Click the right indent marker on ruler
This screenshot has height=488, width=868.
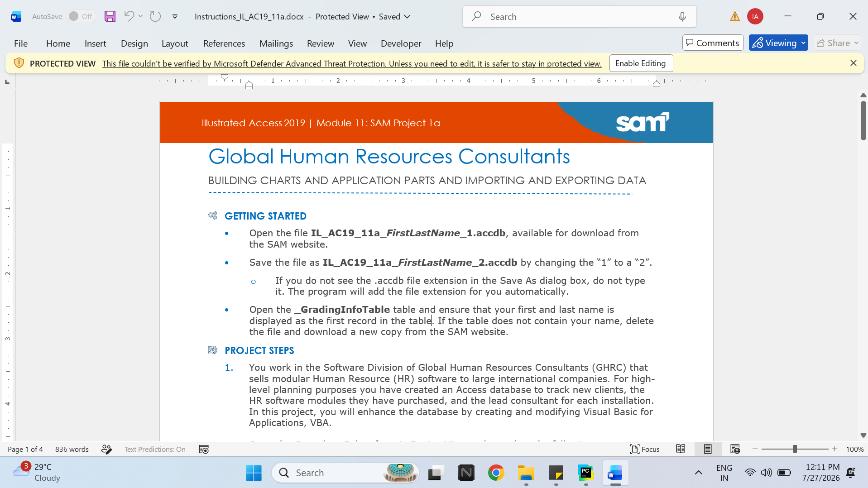[x=656, y=83]
